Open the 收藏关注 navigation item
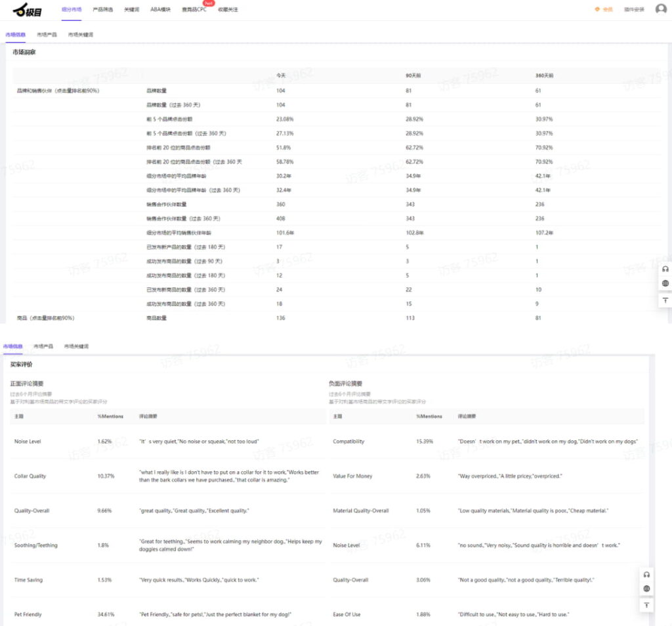Screen dimensions: 672x626 (x=228, y=10)
